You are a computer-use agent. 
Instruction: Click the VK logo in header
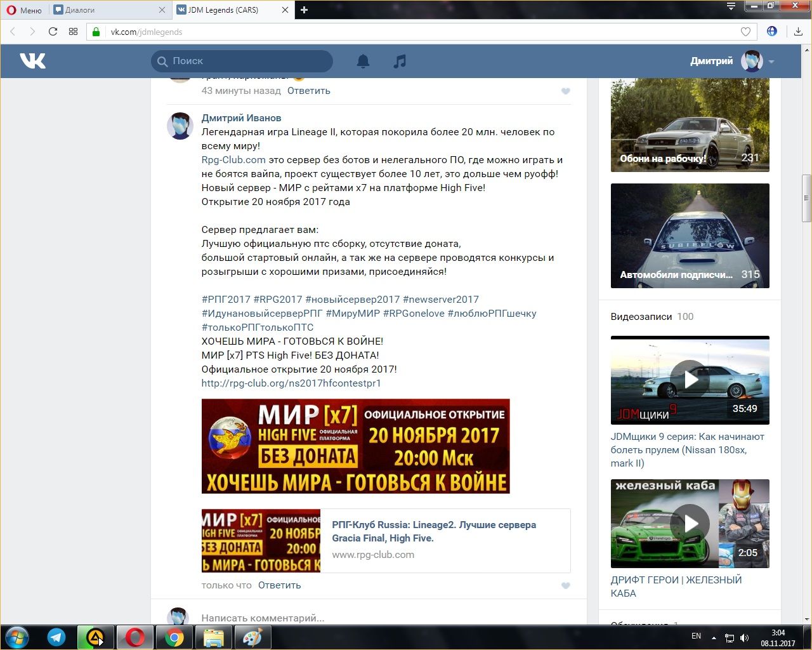(x=32, y=61)
